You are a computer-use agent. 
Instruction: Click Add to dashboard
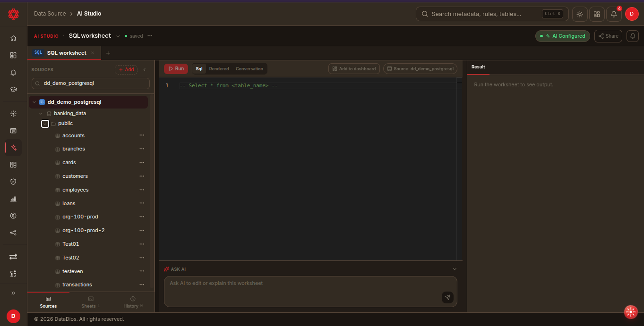354,69
